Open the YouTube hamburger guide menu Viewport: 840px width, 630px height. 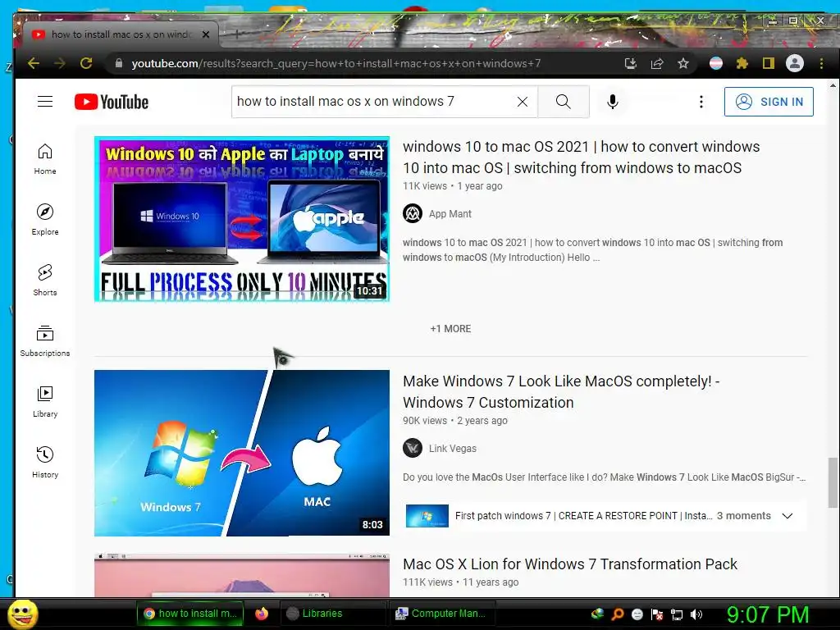click(45, 101)
